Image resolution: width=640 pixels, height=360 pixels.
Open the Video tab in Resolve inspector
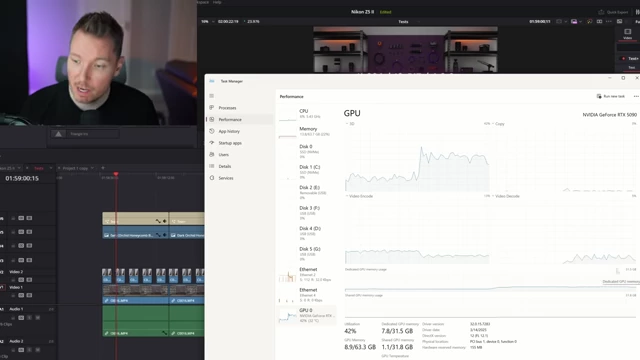[x=628, y=34]
